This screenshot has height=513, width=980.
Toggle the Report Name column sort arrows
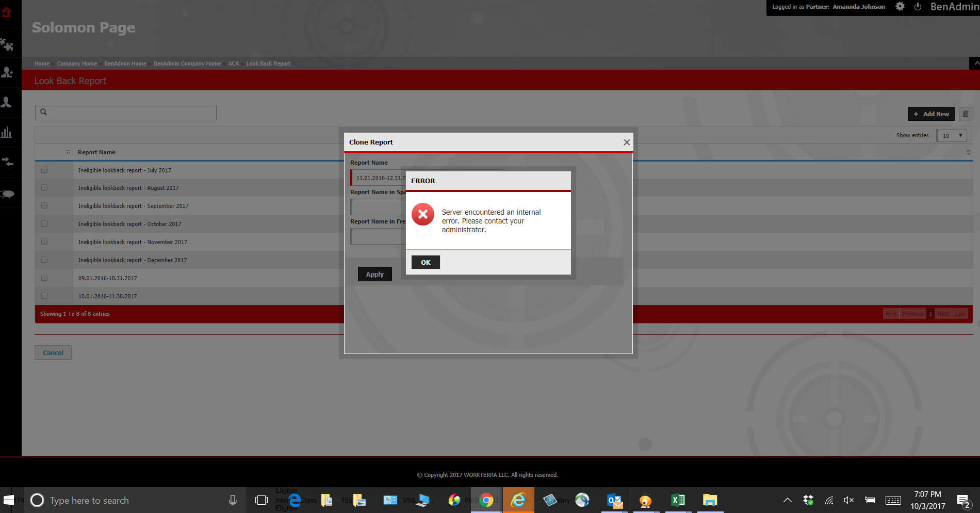[68, 152]
